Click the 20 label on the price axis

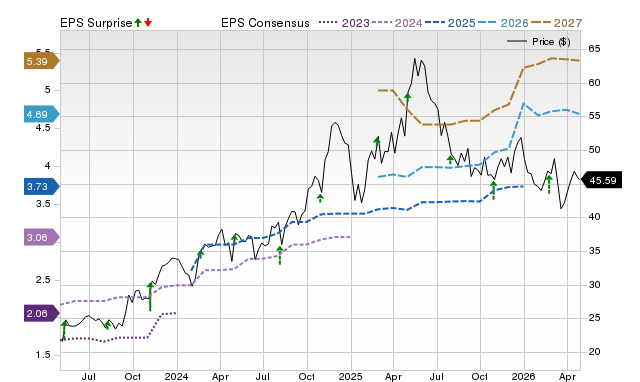pyautogui.click(x=594, y=351)
